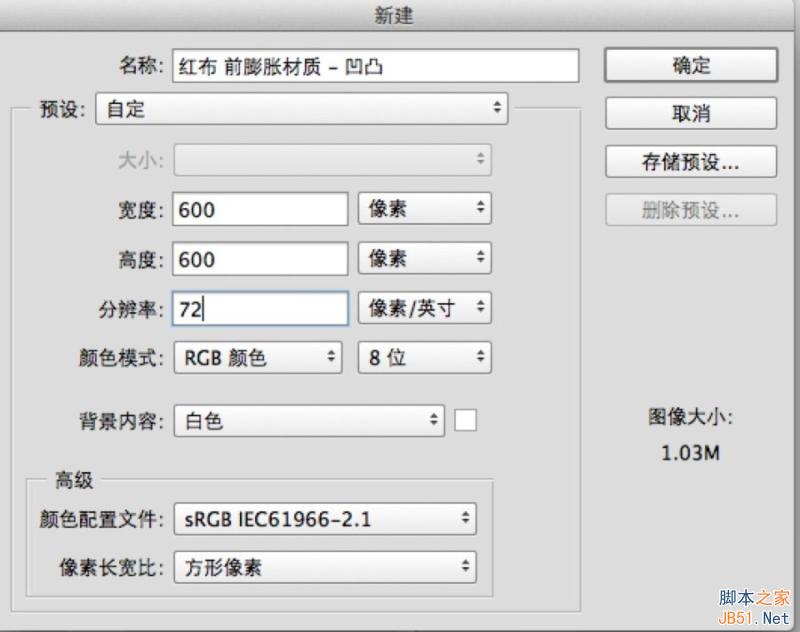Open the 背景内容 dropdown showing 白色
This screenshot has height=632, width=800.
coord(309,421)
